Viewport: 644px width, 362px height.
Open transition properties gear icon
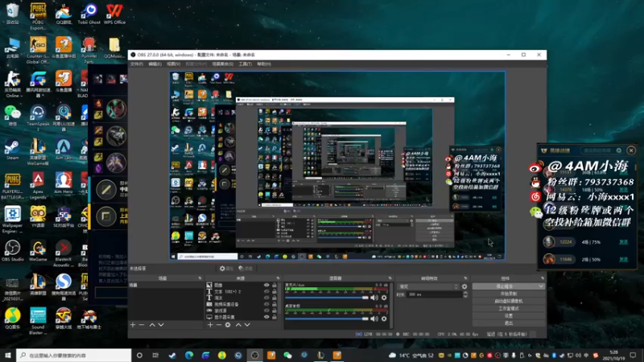pos(464,286)
